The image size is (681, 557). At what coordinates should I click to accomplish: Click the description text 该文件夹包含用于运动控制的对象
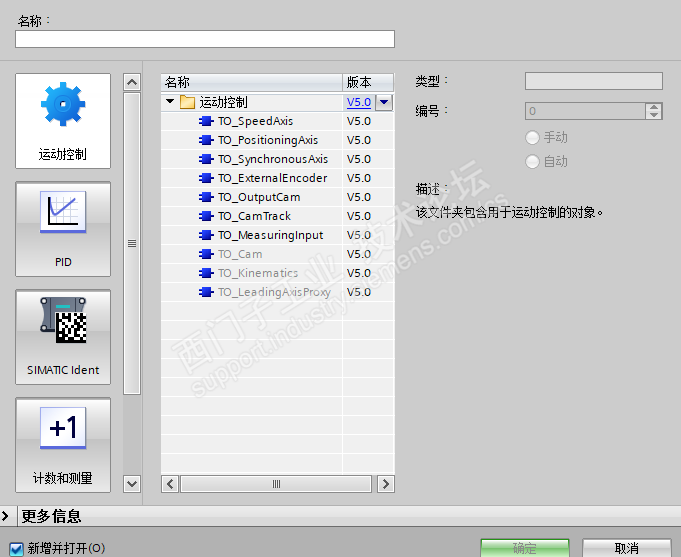509,212
